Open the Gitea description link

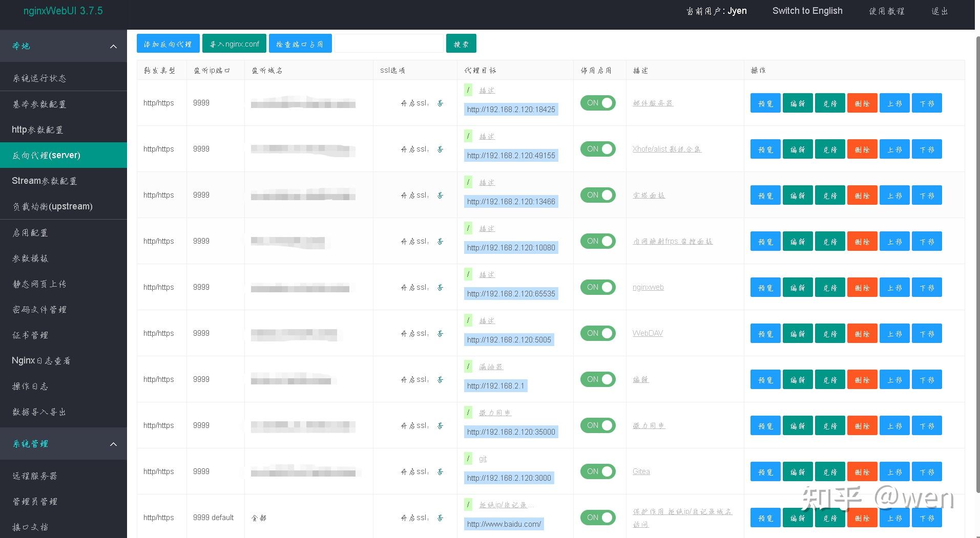click(641, 471)
